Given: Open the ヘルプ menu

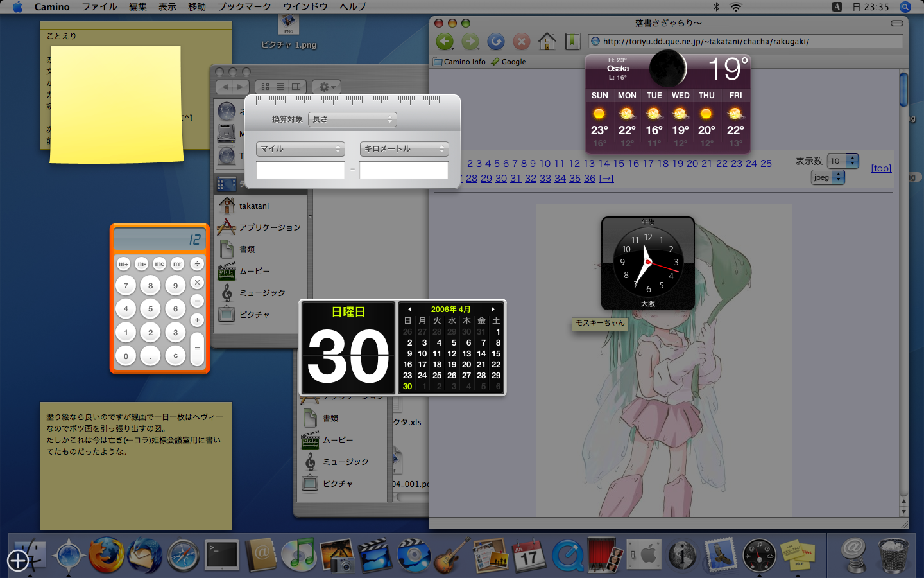Looking at the screenshot, I should pos(354,7).
